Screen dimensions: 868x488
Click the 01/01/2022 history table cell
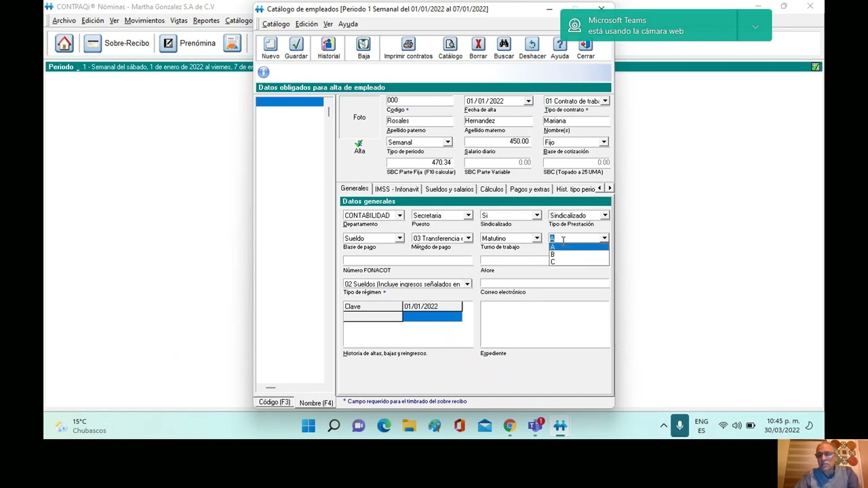[432, 306]
